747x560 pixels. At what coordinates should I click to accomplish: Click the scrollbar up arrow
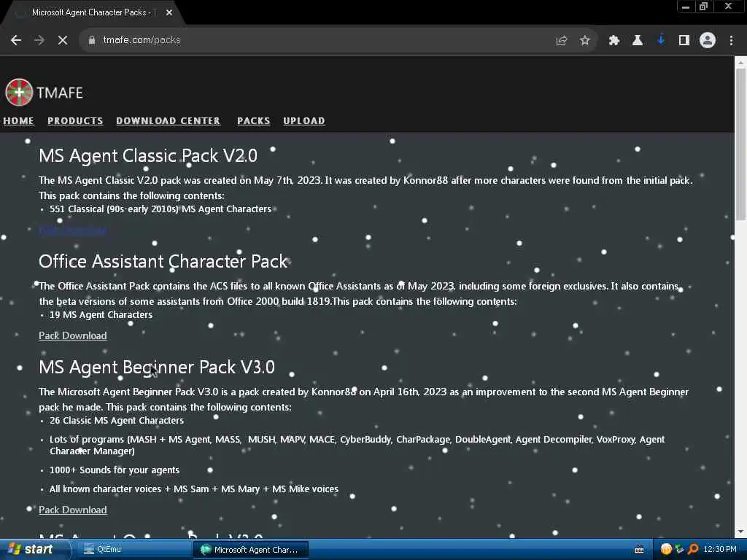(740, 63)
